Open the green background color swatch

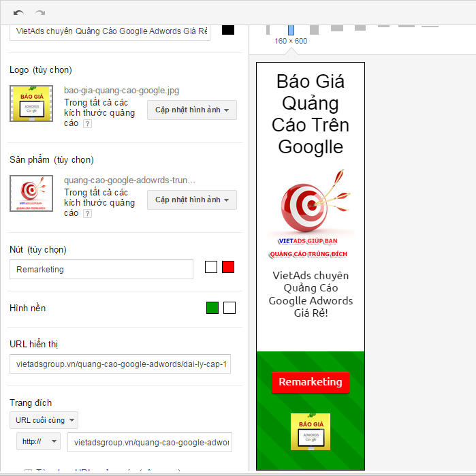212,308
